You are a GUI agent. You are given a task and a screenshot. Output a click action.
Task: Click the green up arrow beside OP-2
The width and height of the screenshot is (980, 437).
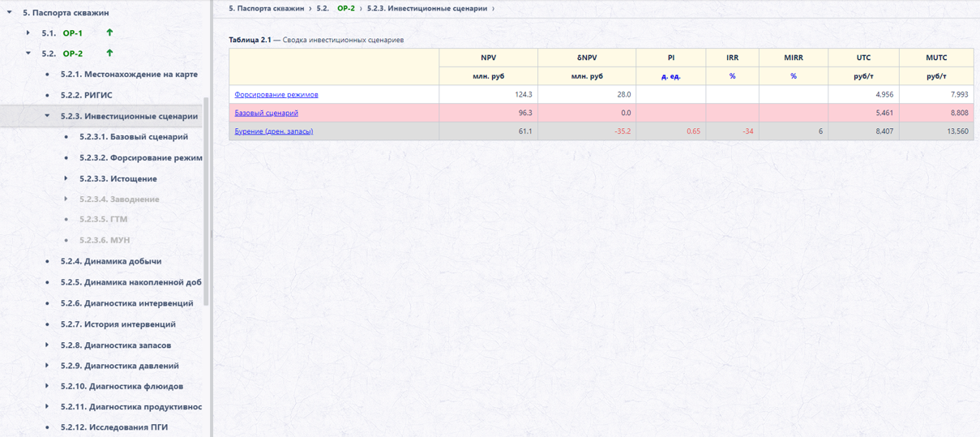[109, 53]
